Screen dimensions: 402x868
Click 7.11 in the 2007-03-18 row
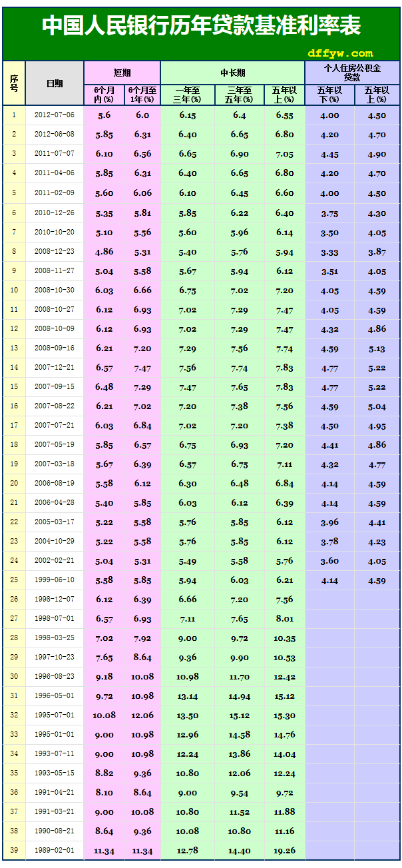284,464
